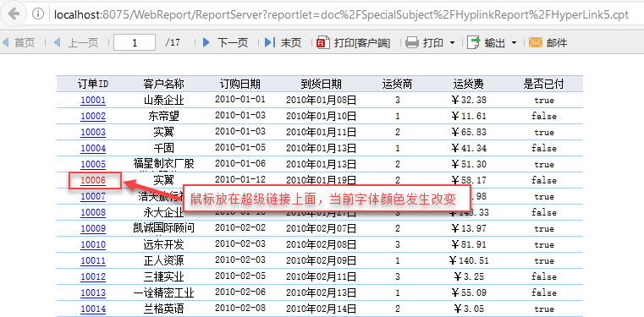Open order link 10005
The width and height of the screenshot is (644, 317).
click(x=93, y=164)
